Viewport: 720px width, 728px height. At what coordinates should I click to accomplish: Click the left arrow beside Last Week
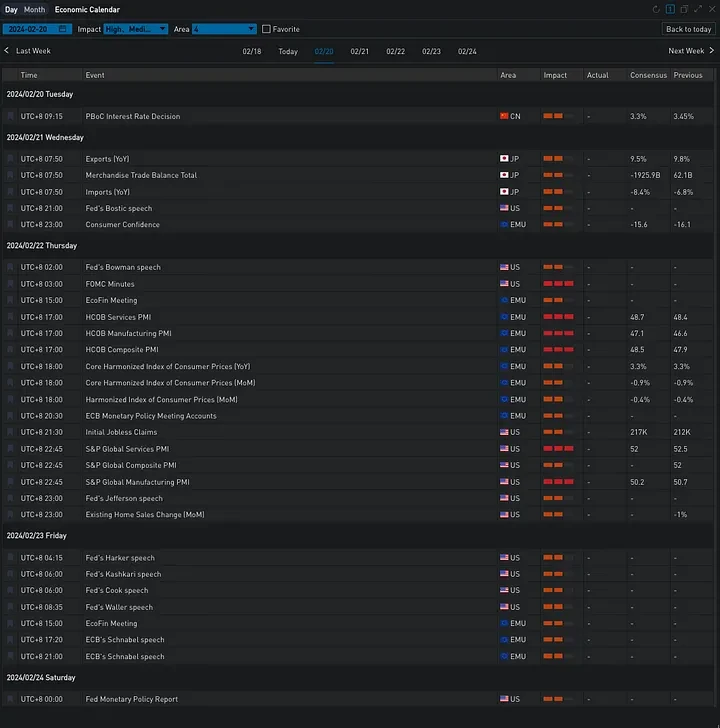(7, 51)
